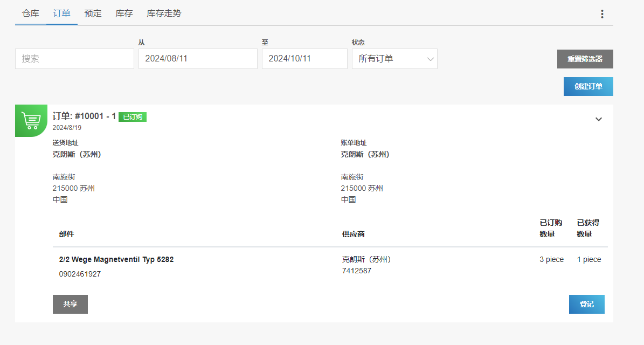Open the 状态 dropdown showing 所有订单

[x=394, y=59]
